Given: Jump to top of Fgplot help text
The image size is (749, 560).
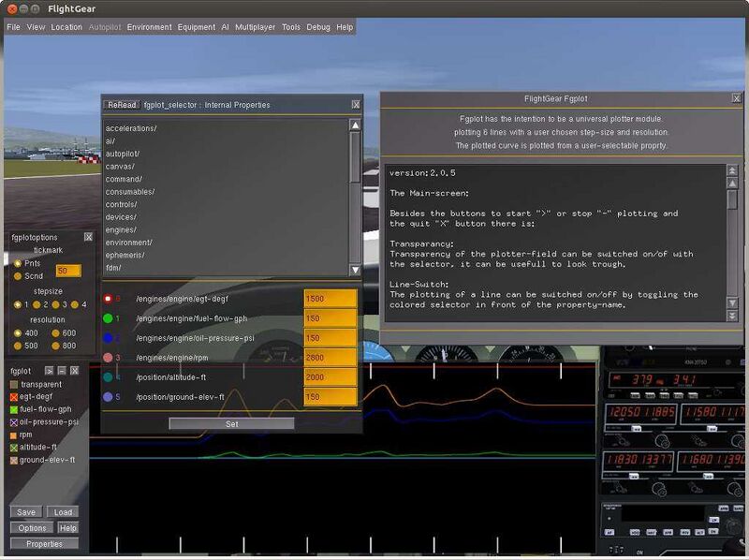Looking at the screenshot, I should [x=732, y=170].
